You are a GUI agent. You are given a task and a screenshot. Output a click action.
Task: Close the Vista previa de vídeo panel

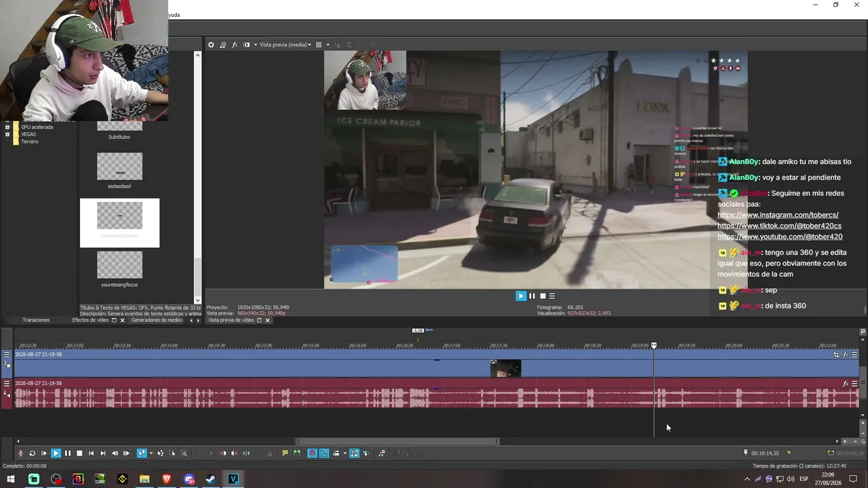[x=267, y=320]
